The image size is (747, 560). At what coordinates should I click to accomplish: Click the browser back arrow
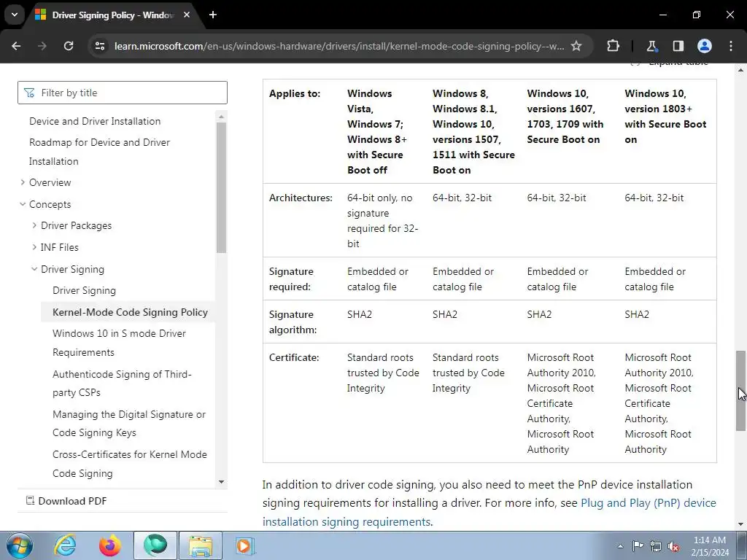tap(16, 46)
